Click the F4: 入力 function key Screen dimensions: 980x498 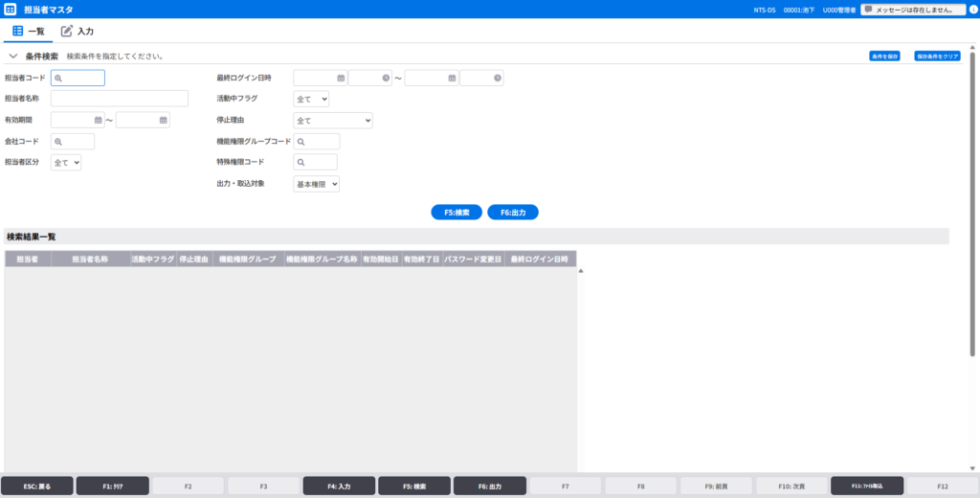pyautogui.click(x=339, y=487)
